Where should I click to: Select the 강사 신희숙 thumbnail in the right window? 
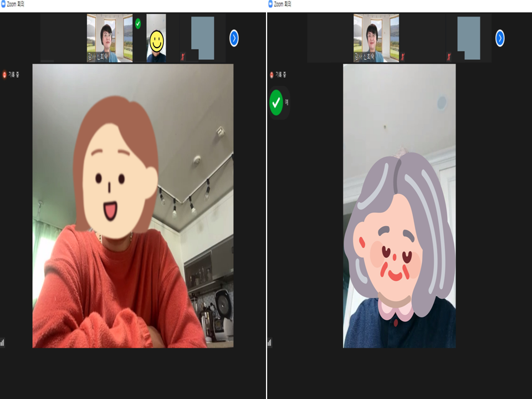pos(376,38)
